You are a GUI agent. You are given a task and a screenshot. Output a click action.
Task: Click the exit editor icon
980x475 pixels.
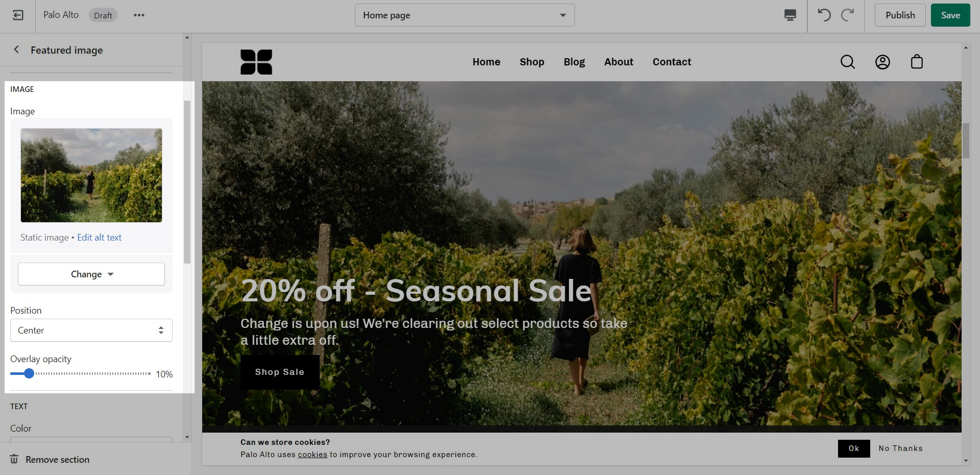[18, 15]
